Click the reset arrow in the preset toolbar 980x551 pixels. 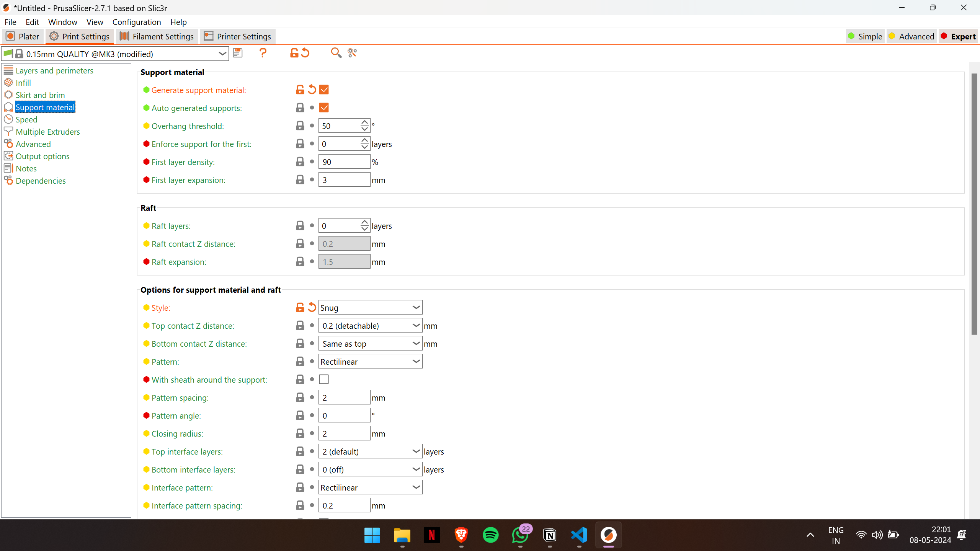(x=305, y=53)
